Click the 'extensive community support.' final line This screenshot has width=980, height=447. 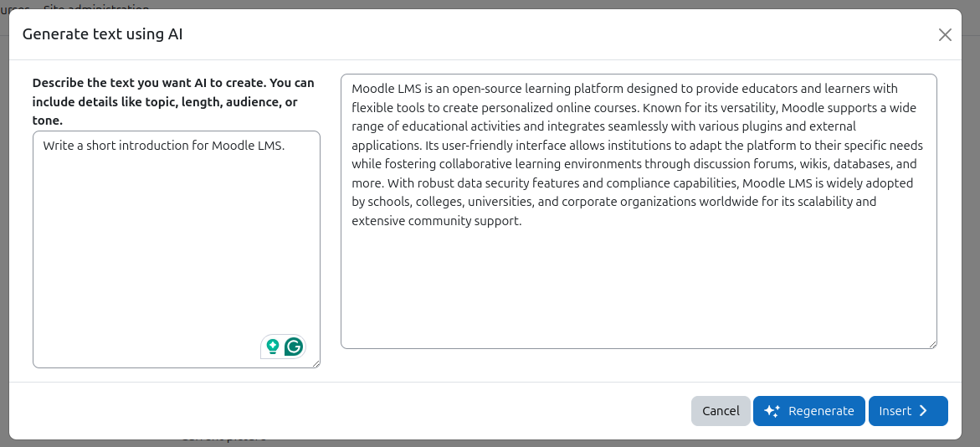coord(436,221)
